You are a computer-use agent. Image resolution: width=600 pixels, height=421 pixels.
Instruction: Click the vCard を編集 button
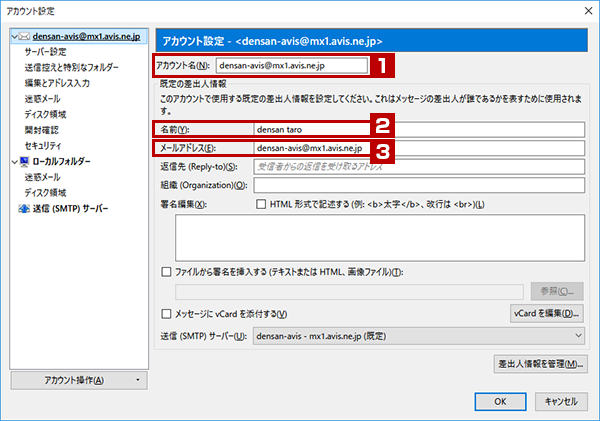coord(546,313)
